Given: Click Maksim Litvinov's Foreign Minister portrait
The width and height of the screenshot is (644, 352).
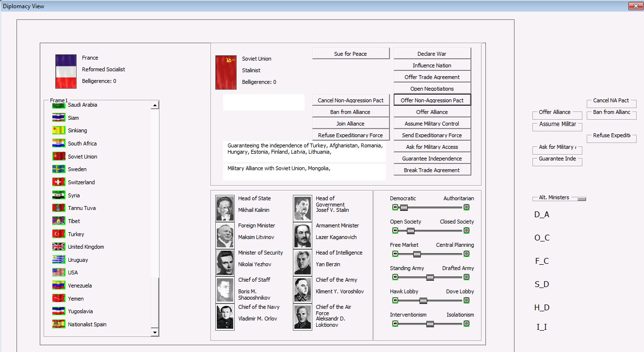Looking at the screenshot, I should point(225,236).
